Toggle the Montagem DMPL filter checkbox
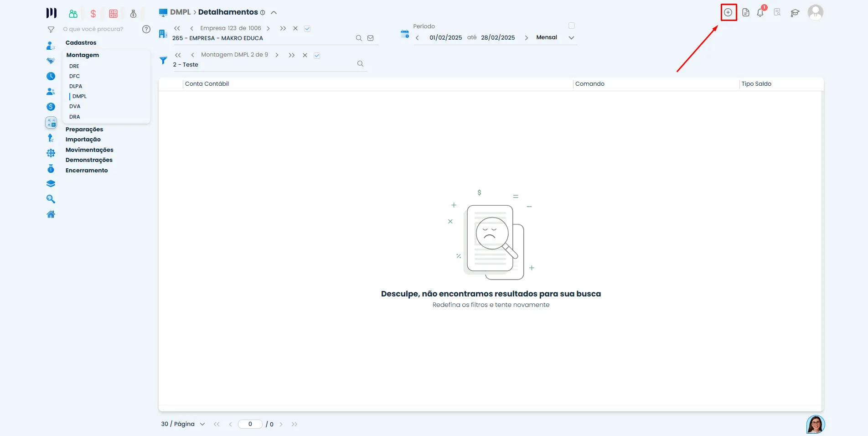The height and width of the screenshot is (436, 868). pyautogui.click(x=317, y=56)
